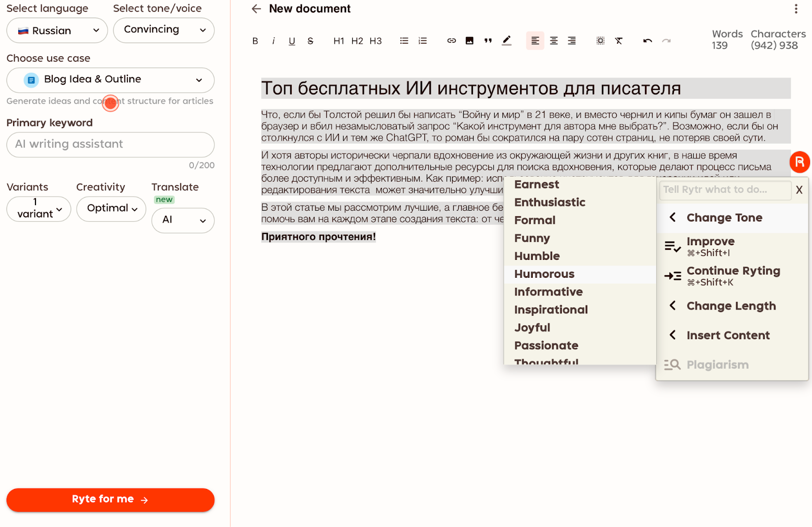Open the Creativity dropdown set to Optimal
Screen dimensions: 812x527
(111, 208)
